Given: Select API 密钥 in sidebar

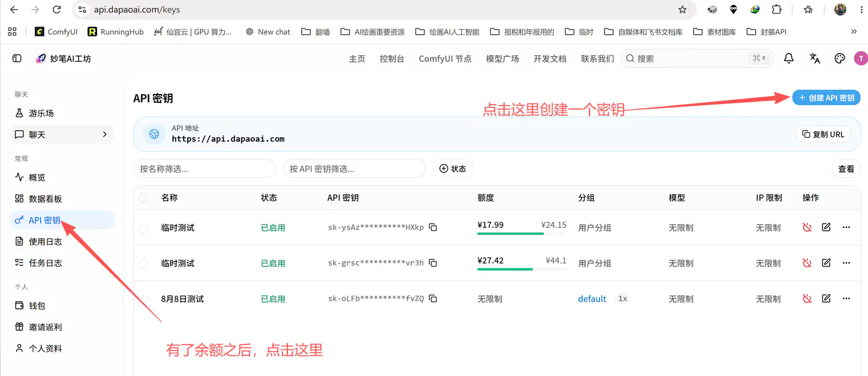Looking at the screenshot, I should pyautogui.click(x=62, y=220).
